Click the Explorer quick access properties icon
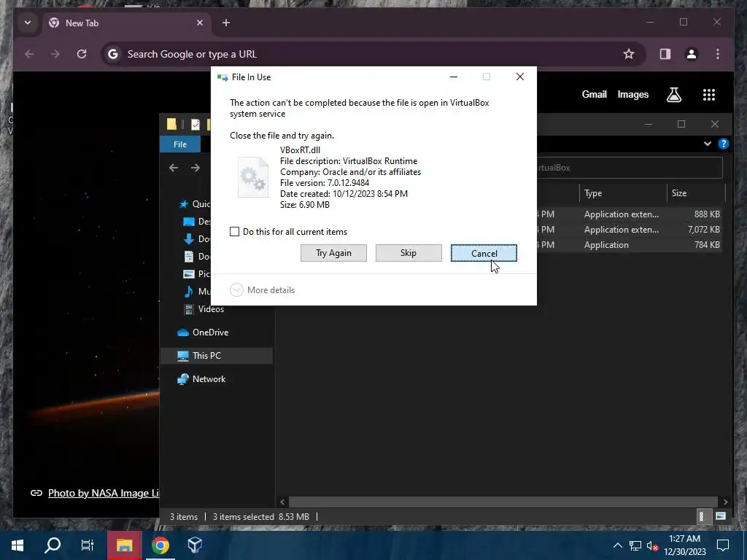This screenshot has height=560, width=747. coord(196,124)
